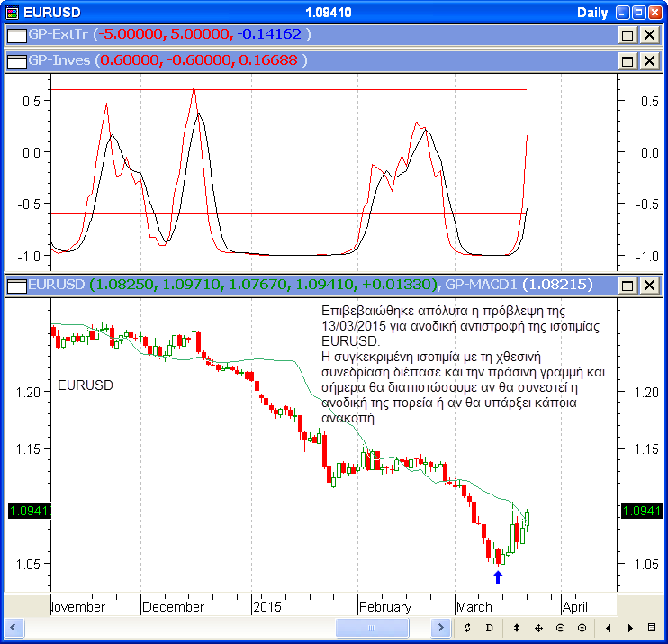Image resolution: width=668 pixels, height=644 pixels.
Task: Click the EURUSD window title icon
Action: [x=12, y=13]
